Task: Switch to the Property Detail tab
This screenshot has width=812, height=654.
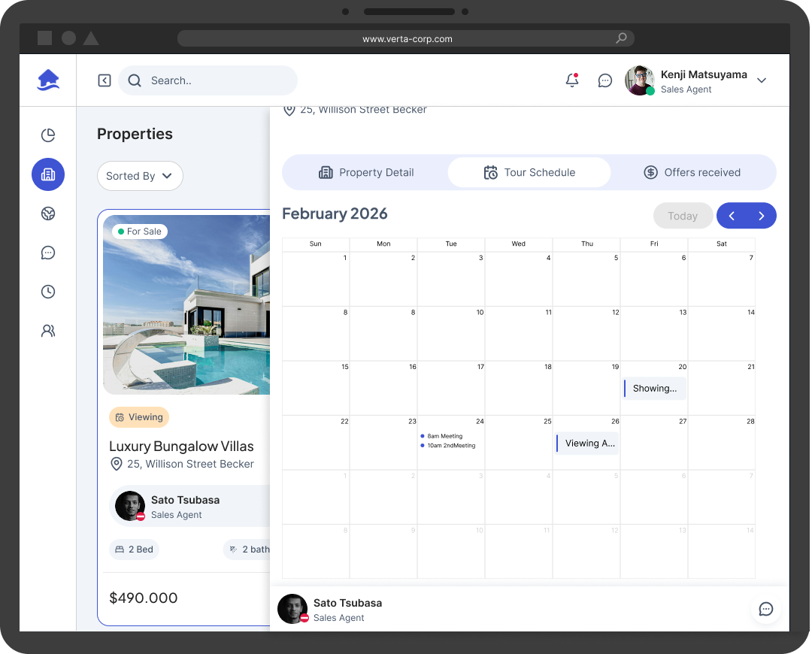Action: [x=366, y=172]
